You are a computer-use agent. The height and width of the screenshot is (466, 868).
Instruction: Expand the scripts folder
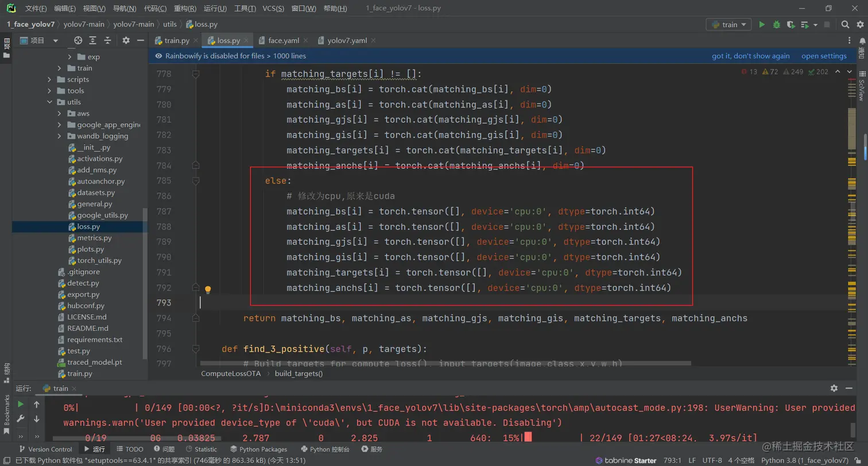click(x=50, y=79)
